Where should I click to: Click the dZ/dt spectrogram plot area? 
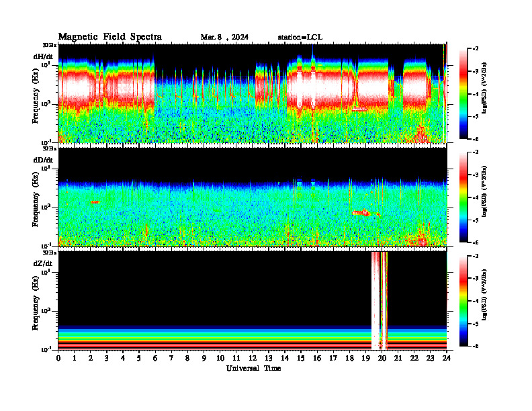(253, 300)
